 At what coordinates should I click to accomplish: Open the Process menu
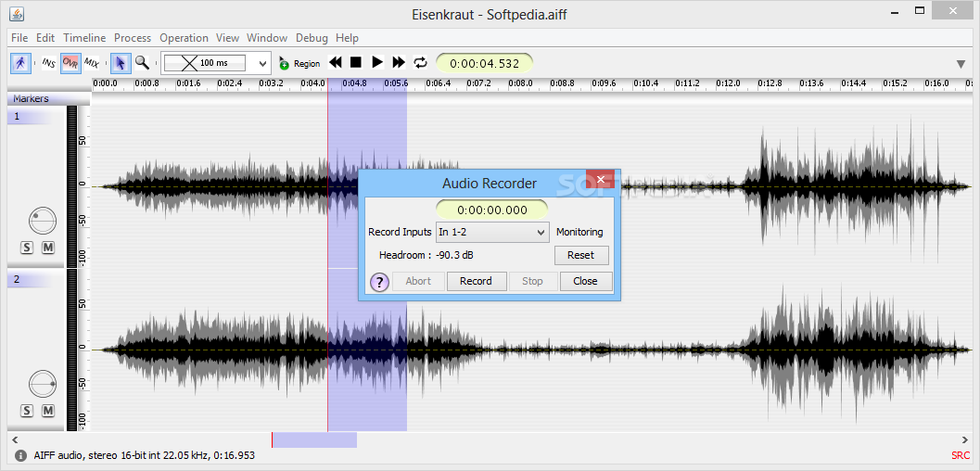(x=133, y=38)
